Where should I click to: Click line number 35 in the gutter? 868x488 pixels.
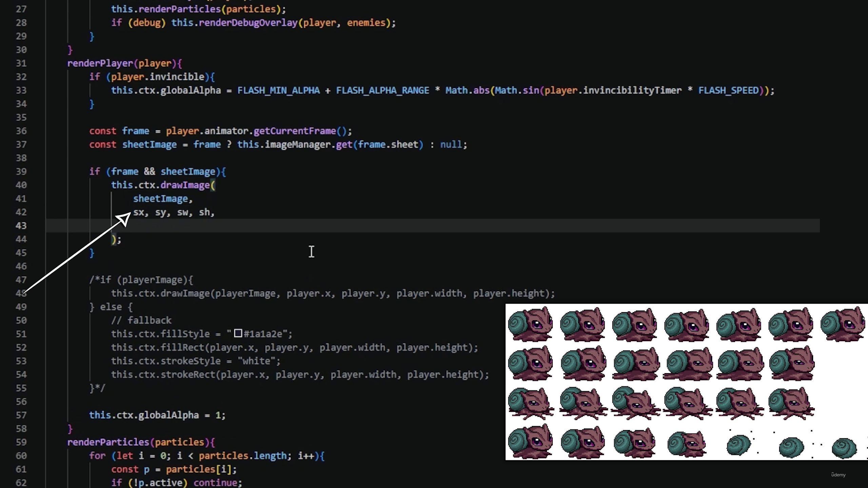pyautogui.click(x=21, y=118)
